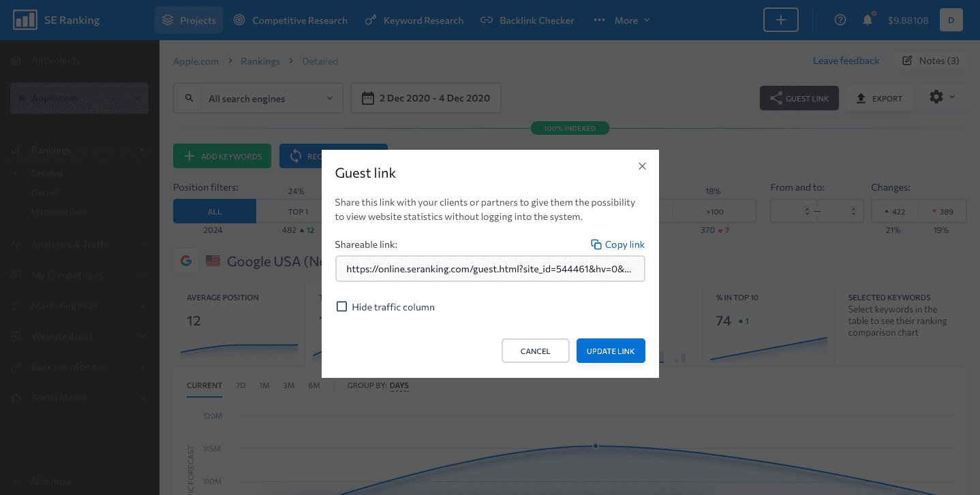Open the date range picker
Screen dimensions: 980x495
click(x=426, y=98)
